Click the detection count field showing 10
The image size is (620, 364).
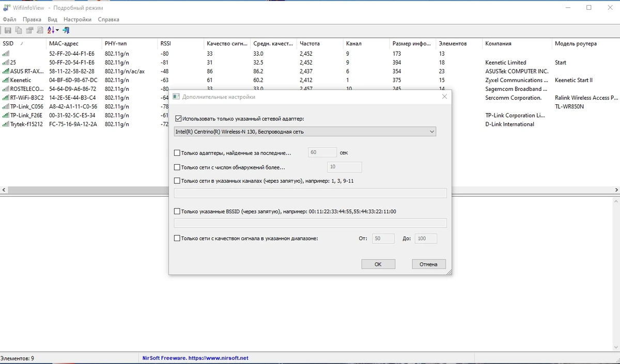point(344,167)
